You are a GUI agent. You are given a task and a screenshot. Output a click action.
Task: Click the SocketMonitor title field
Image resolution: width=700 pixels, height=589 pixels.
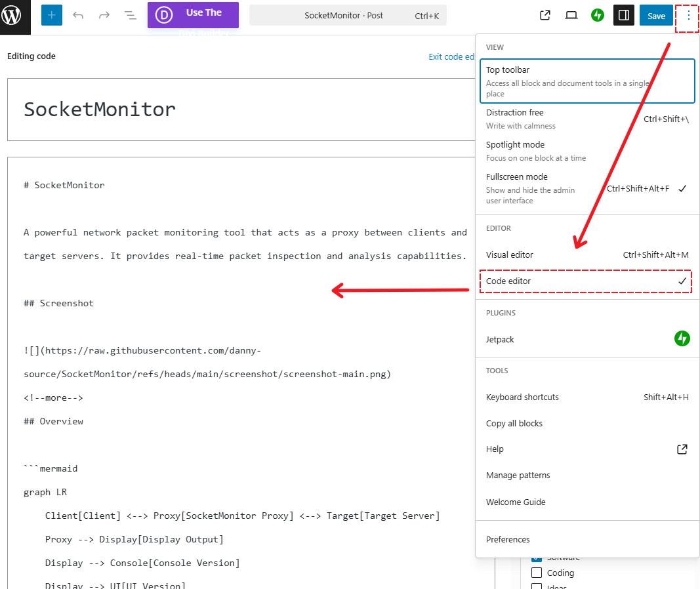tap(241, 110)
